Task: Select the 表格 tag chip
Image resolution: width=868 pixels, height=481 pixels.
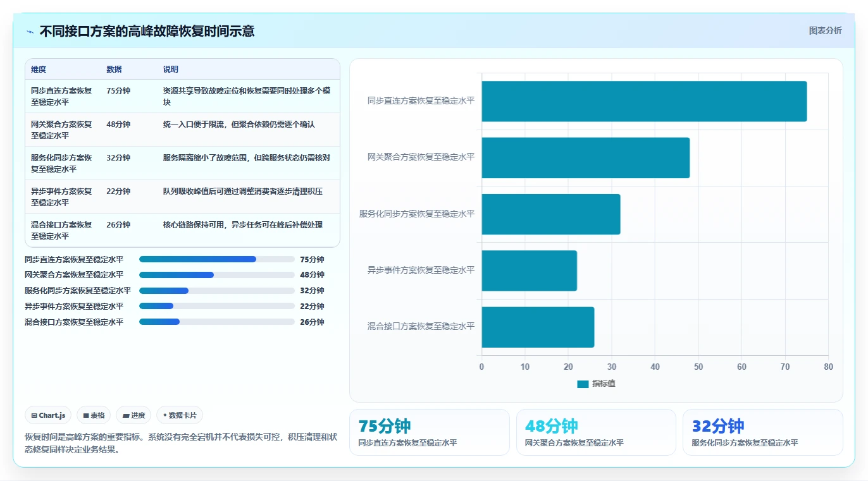Action: (94, 415)
